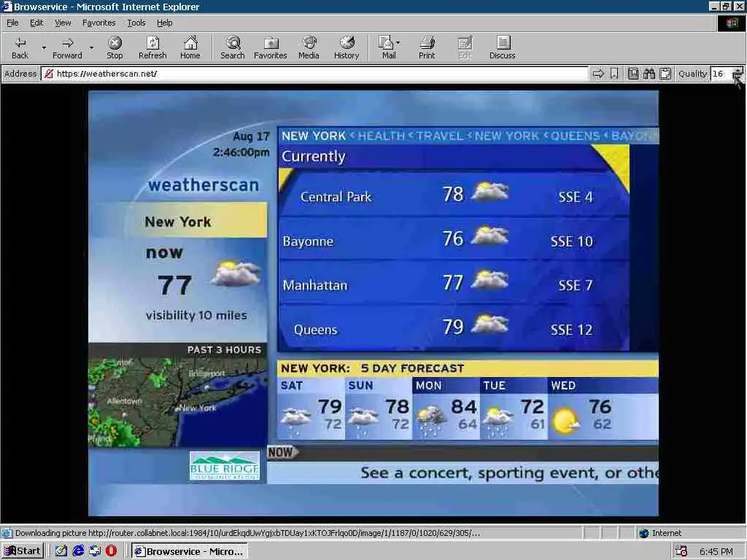The image size is (747, 560).
Task: Click the system tray scheduler icon
Action: [x=681, y=551]
